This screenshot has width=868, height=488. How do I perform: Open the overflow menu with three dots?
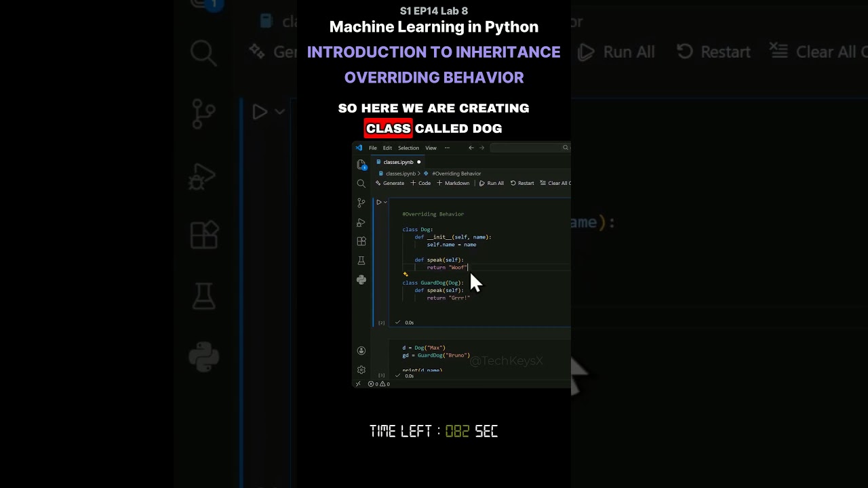[447, 148]
